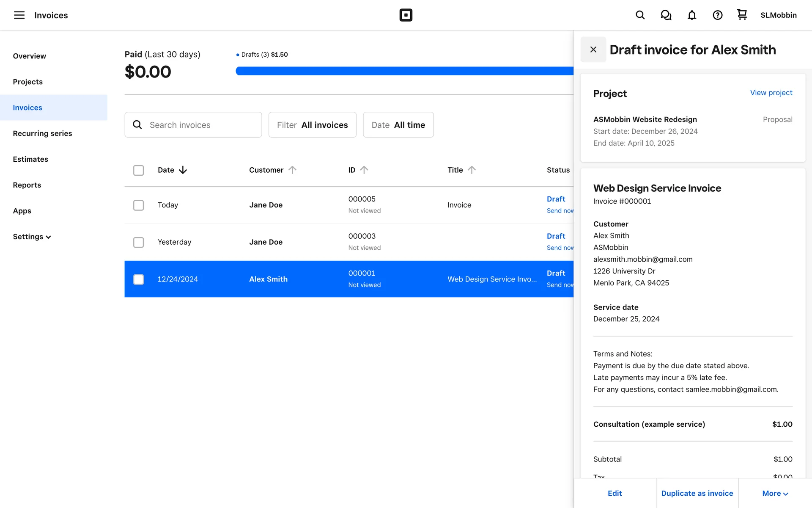Go to Recurring series in sidebar
This screenshot has width=812, height=508.
(x=42, y=133)
